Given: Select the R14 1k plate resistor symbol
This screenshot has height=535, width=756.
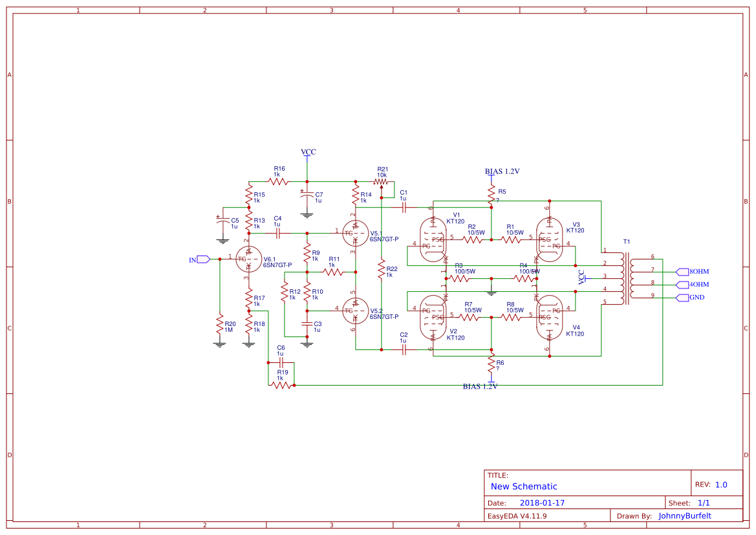Looking at the screenshot, I should pos(355,195).
